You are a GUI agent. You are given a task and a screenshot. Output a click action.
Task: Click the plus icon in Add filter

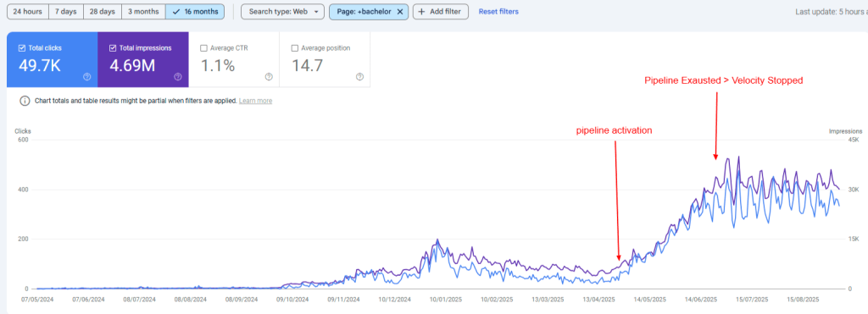coord(422,12)
